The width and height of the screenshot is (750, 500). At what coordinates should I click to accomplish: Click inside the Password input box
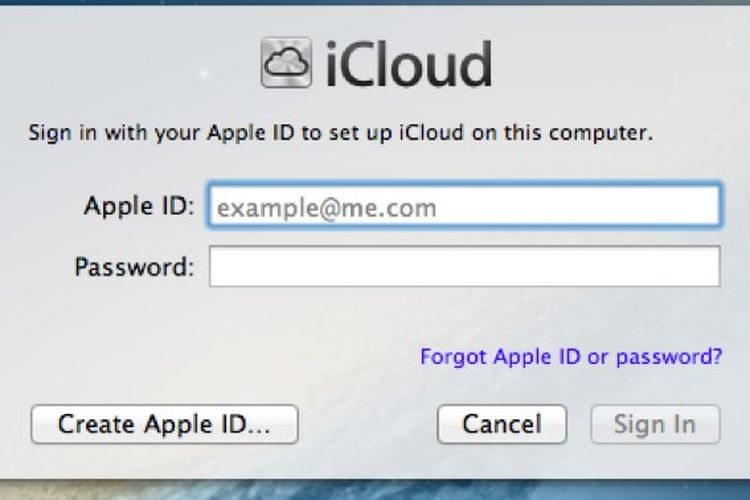(464, 267)
